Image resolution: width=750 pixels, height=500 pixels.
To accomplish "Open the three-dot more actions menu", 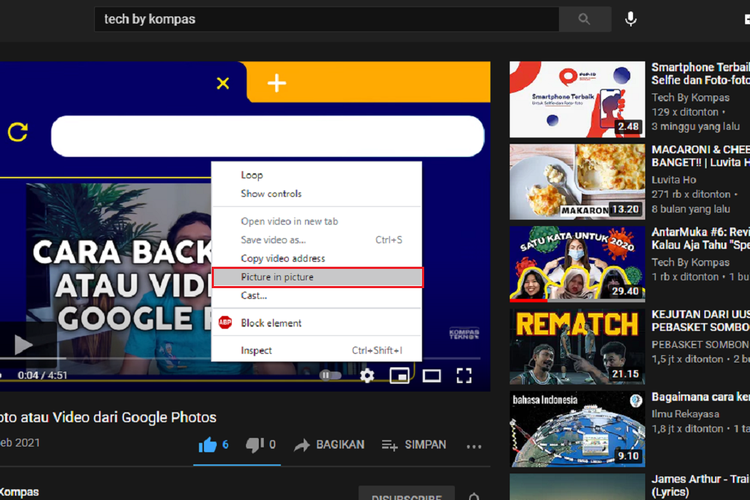I will tap(473, 446).
